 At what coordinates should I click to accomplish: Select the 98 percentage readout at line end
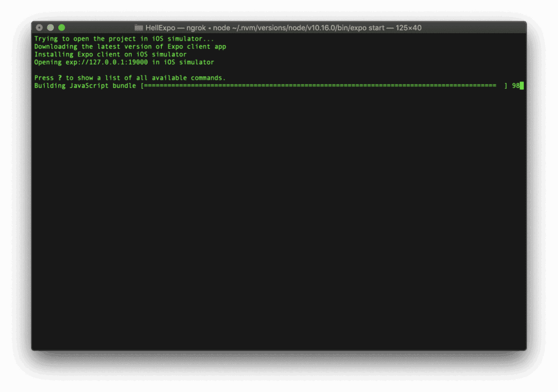pyautogui.click(x=514, y=85)
